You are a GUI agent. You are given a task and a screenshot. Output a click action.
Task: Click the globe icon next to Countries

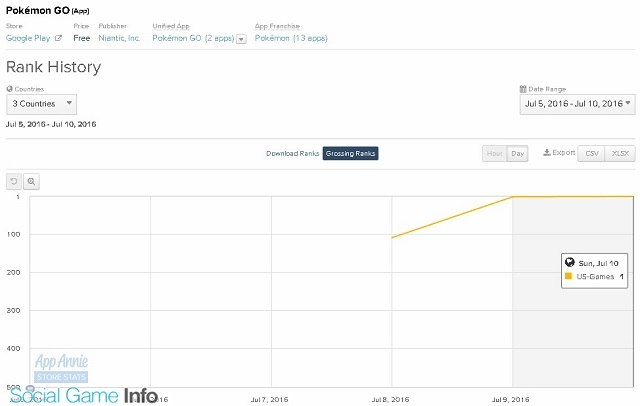[9, 89]
